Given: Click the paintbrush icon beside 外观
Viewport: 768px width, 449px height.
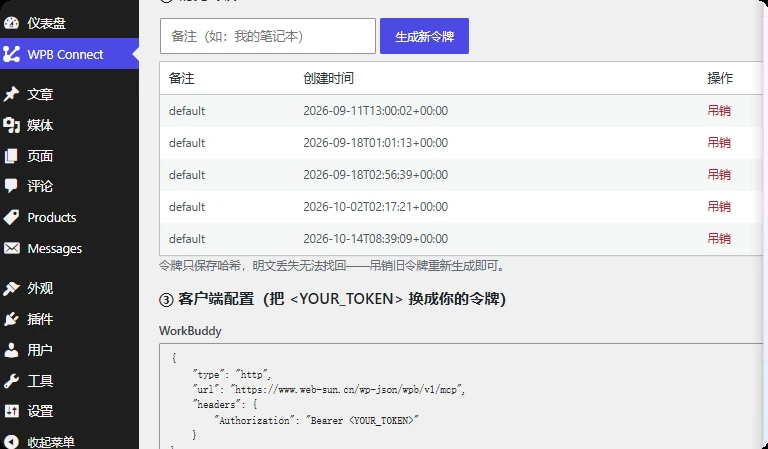Looking at the screenshot, I should pyautogui.click(x=11, y=288).
